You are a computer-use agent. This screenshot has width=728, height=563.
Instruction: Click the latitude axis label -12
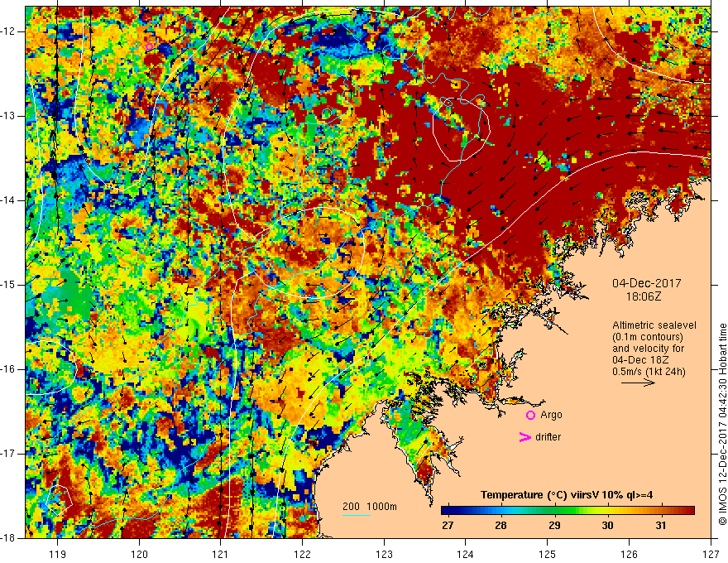click(8, 31)
